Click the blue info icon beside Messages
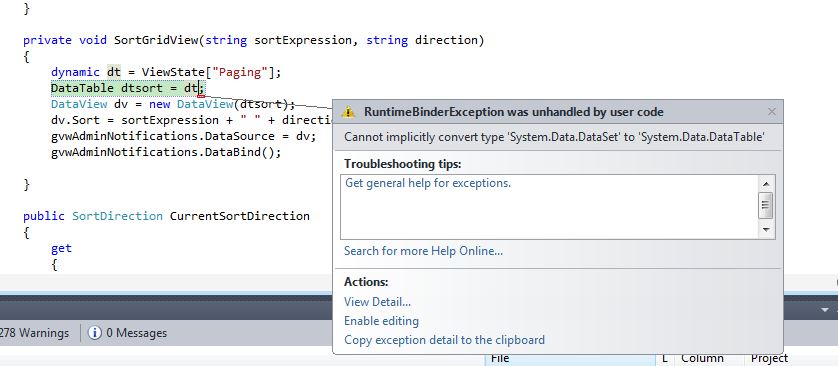Image resolution: width=838 pixels, height=366 pixels. (x=95, y=333)
